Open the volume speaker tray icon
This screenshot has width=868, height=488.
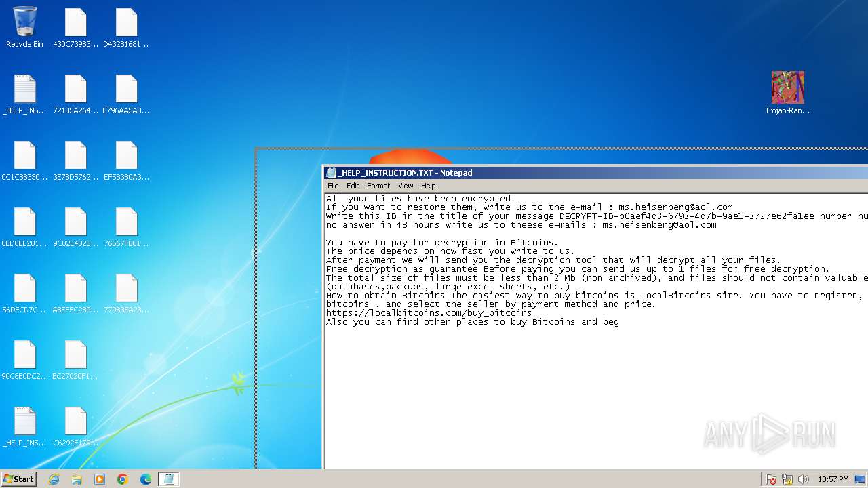point(804,479)
